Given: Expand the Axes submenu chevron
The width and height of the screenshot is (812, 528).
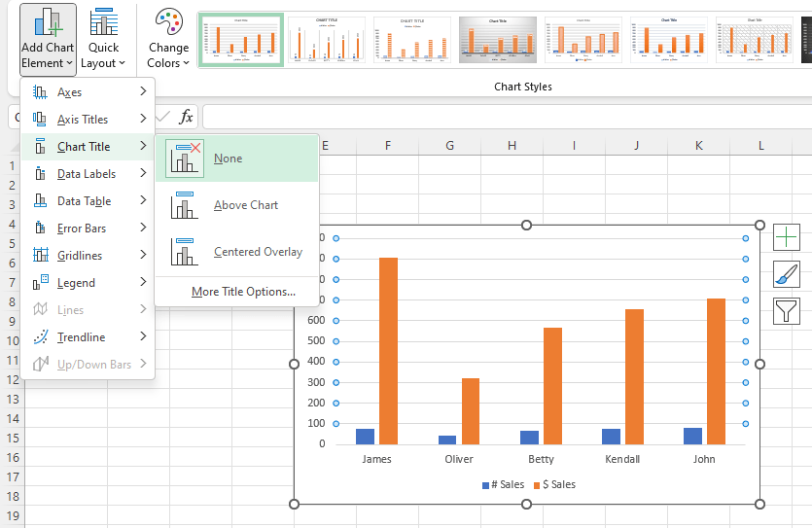Looking at the screenshot, I should (x=143, y=91).
